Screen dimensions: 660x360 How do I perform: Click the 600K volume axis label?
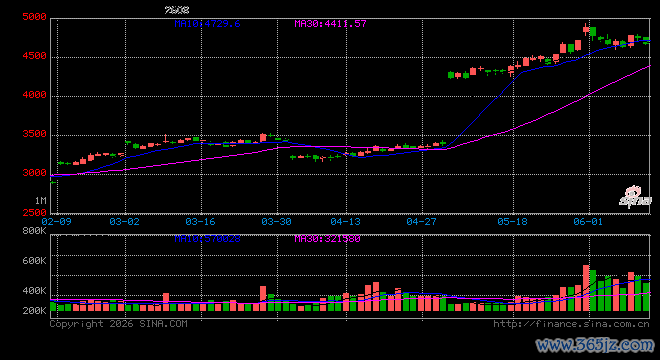[35, 261]
